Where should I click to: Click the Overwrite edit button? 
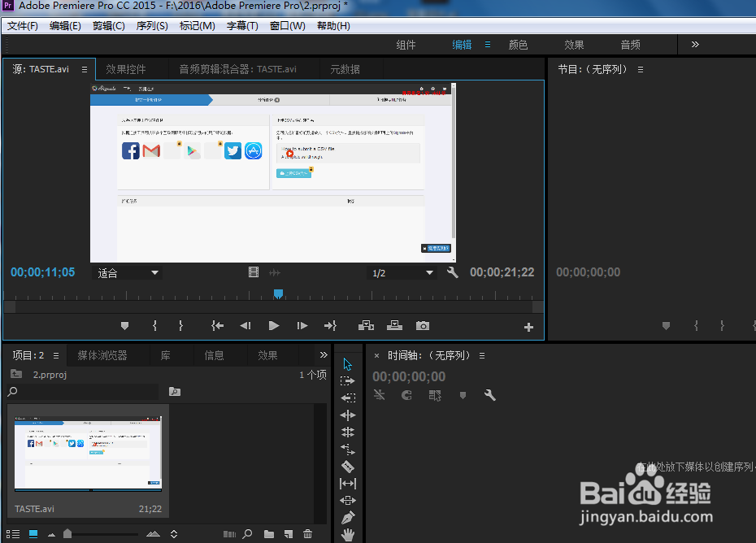(x=394, y=326)
